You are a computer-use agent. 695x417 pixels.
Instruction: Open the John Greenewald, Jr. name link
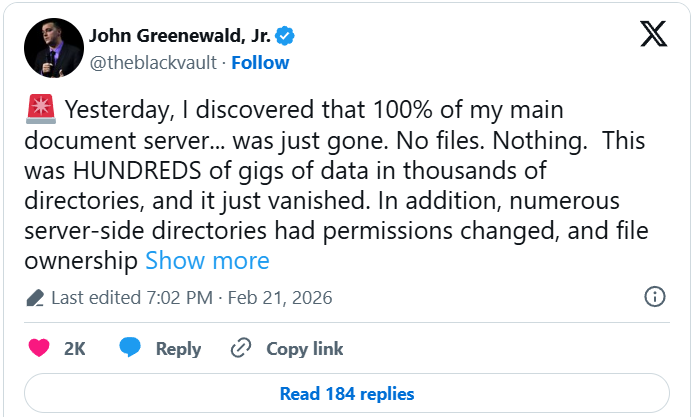click(x=180, y=36)
